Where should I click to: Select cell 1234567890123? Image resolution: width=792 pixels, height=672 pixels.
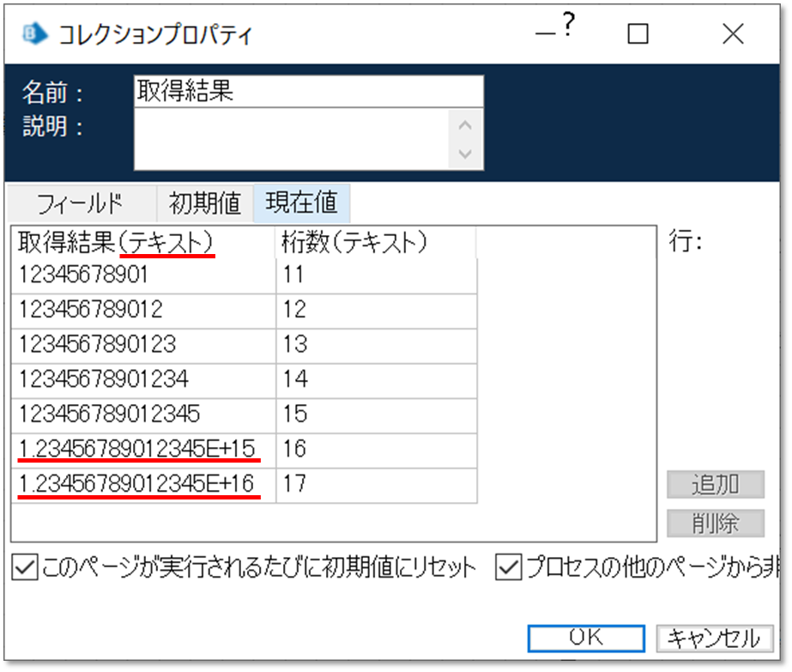(143, 346)
